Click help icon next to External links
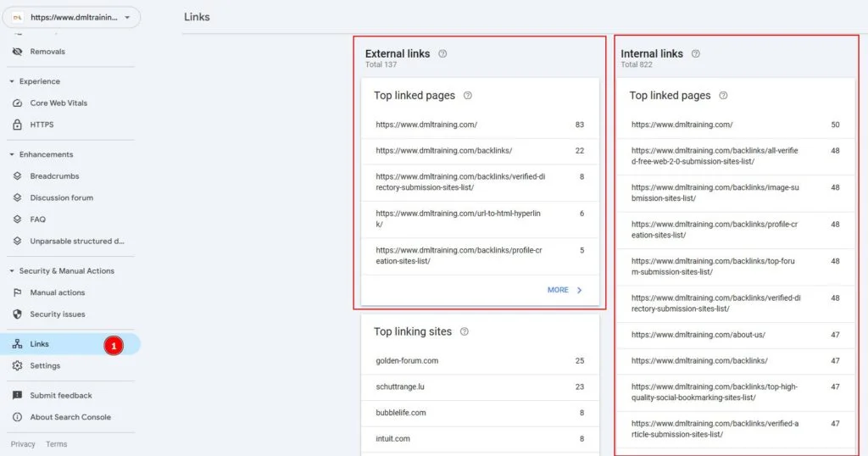 point(442,53)
